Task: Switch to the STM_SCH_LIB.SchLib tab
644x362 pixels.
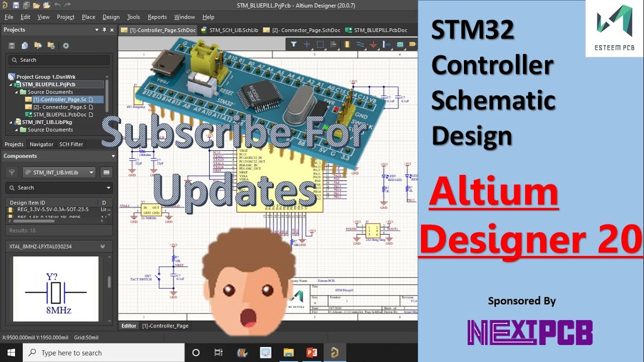Action: click(x=229, y=30)
